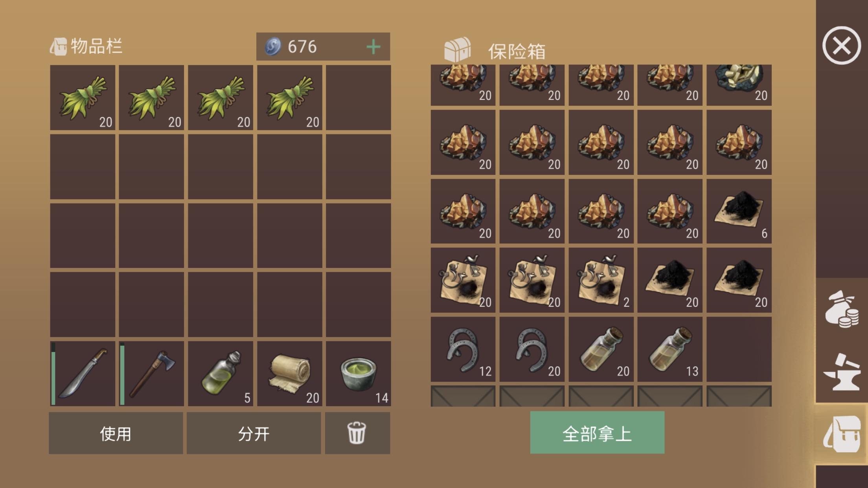The height and width of the screenshot is (488, 868).
Task: Select the cloth roll stack of 20
Action: point(290,373)
